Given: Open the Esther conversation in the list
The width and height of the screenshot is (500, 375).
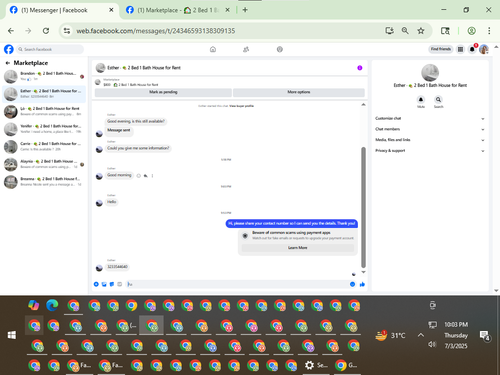Looking at the screenshot, I should [x=44, y=94].
